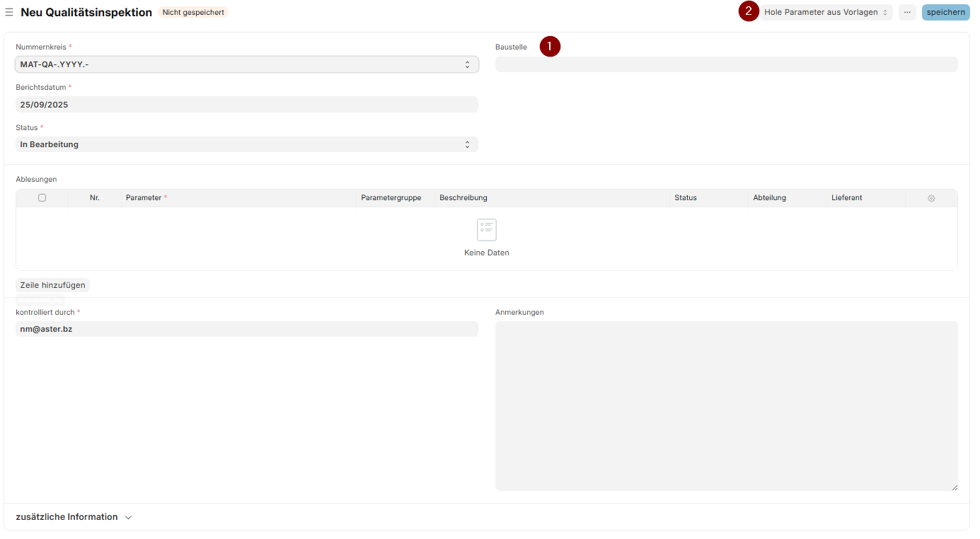Click into the Anmerkungen text area
This screenshot has height=539, width=980.
tap(726, 405)
